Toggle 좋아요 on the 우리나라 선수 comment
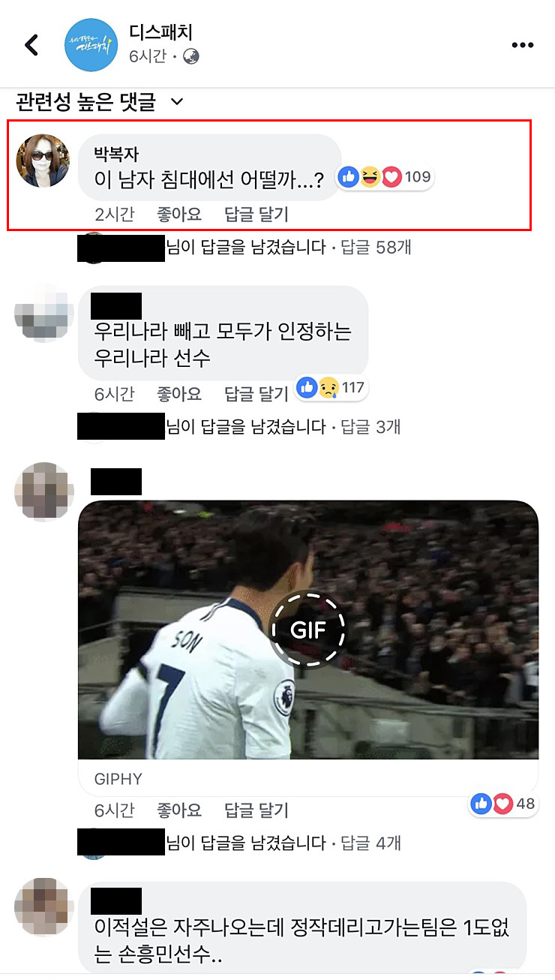Viewport: 555px width, 980px height. (x=179, y=393)
